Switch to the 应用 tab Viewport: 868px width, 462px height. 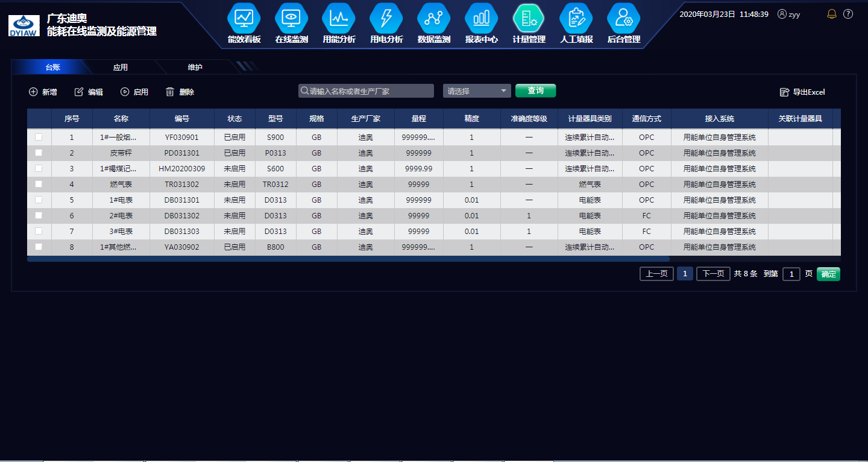(x=121, y=68)
